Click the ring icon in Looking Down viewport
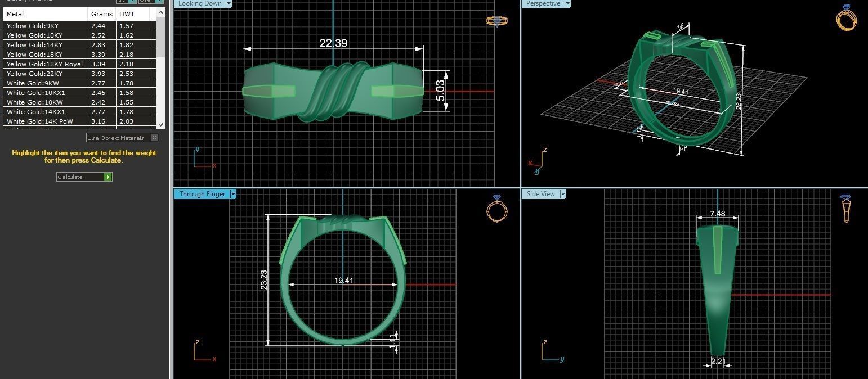 tap(496, 21)
